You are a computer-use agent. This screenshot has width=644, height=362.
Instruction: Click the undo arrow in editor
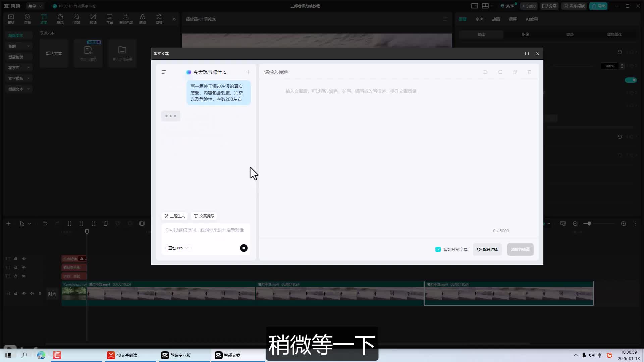click(x=485, y=72)
